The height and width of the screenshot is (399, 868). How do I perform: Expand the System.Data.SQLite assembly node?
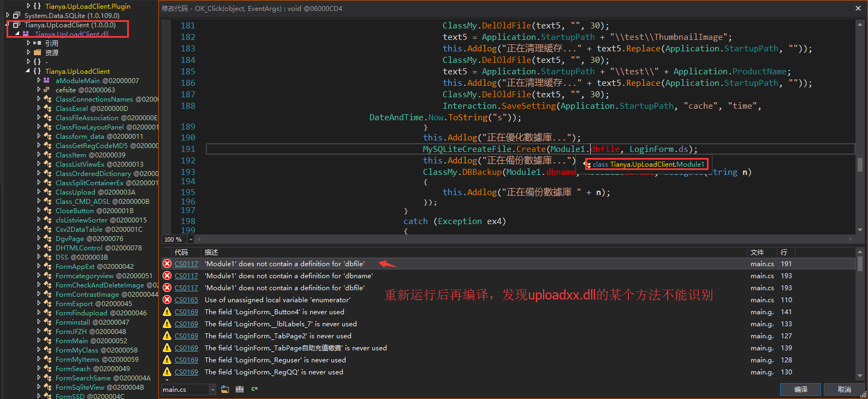[x=8, y=15]
